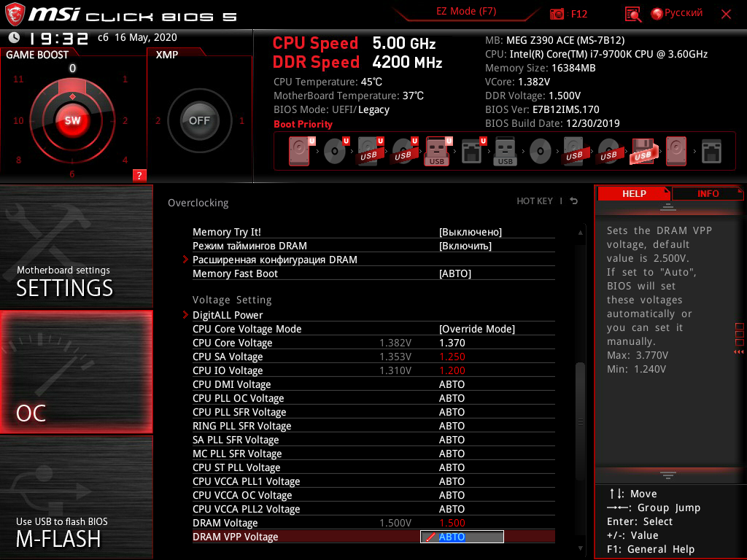This screenshot has width=747, height=560.
Task: Select the UEFI CD/DVD boot device icon
Action: 334,152
